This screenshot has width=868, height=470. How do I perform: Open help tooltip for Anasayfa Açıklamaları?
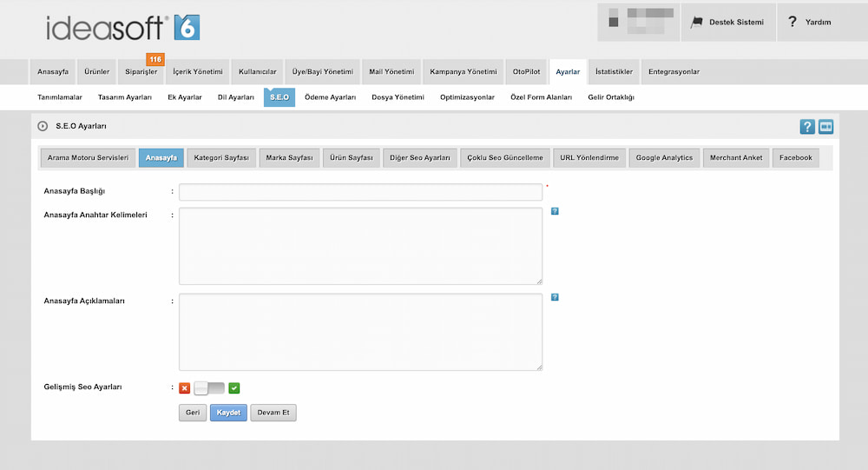[x=555, y=297]
